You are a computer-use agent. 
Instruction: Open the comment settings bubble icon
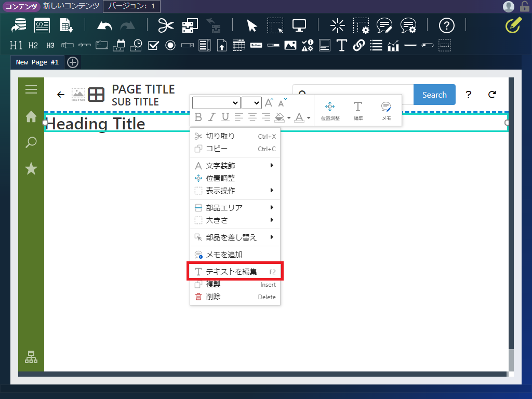pos(408,25)
